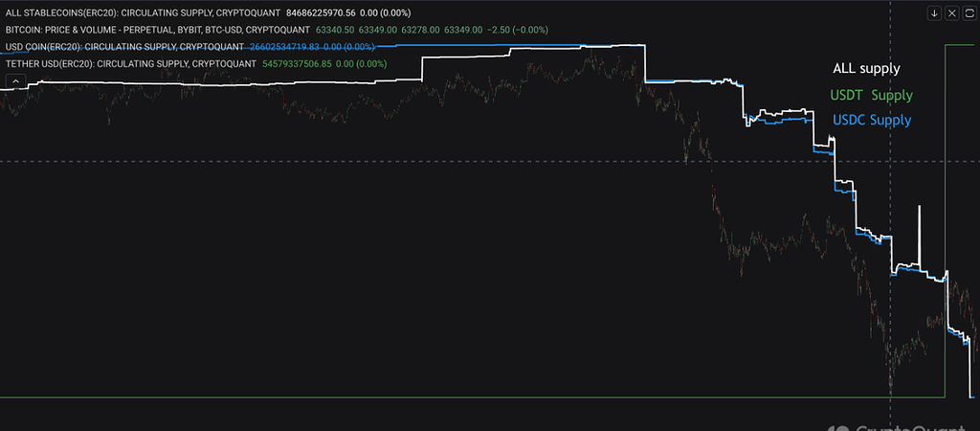Screen dimensions: 980x431
Task: Select the ALL STABLECOINS(ERC20) circulating supply legend
Action: point(144,12)
